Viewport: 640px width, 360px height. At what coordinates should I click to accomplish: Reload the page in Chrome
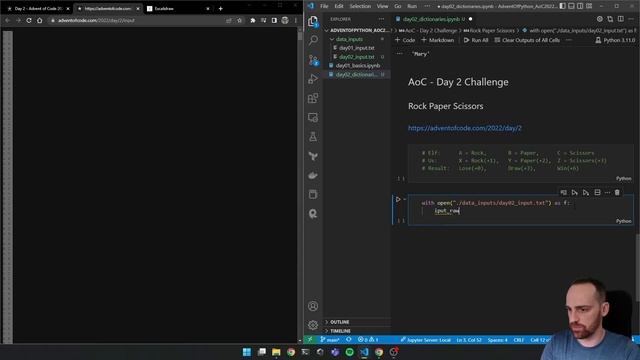pyautogui.click(x=29, y=20)
